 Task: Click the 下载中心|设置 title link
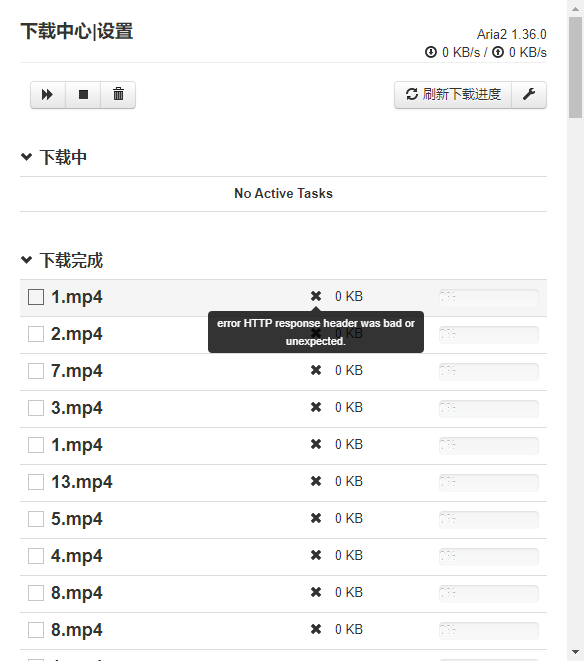[x=77, y=31]
